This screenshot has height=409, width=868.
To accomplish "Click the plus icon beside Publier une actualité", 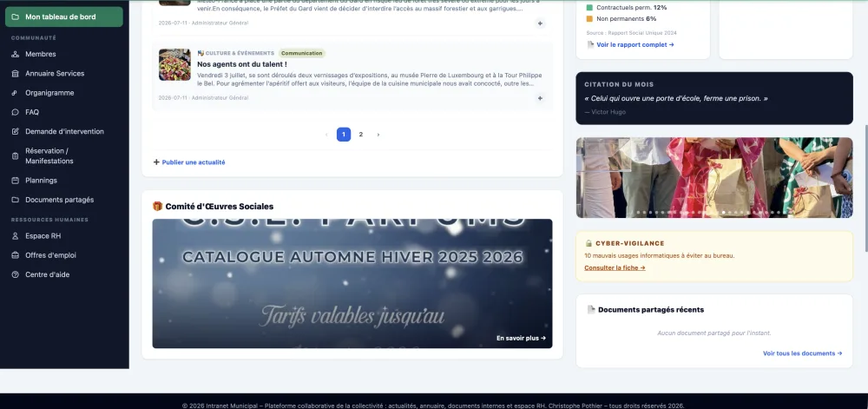I will 156,162.
